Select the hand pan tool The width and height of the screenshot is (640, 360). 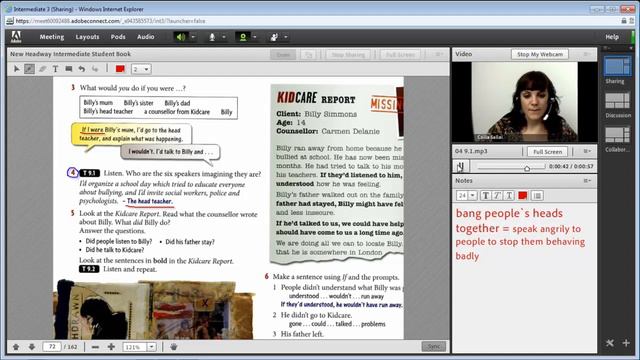coord(173,347)
